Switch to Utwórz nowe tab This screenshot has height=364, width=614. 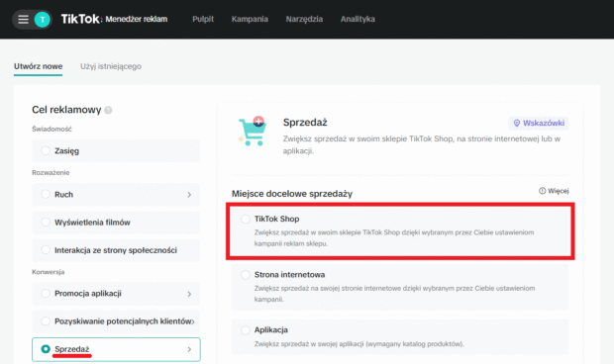click(x=38, y=66)
